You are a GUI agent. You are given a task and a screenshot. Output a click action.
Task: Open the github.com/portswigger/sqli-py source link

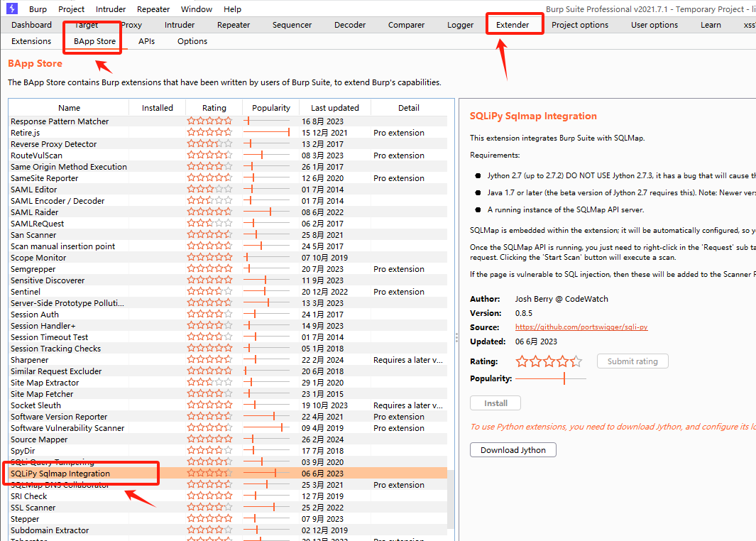[x=581, y=327]
